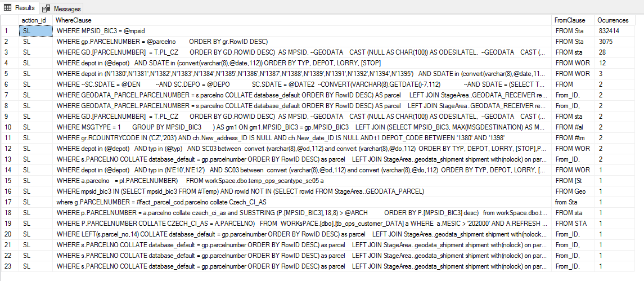
Task: Click FromClause 'From_ID,' in row 23
Action: [x=573, y=266]
